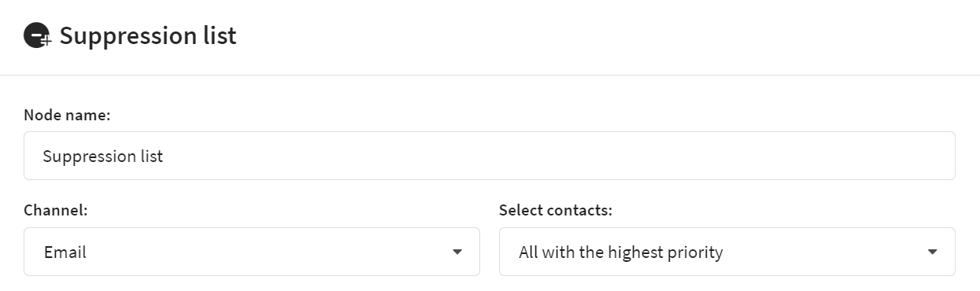Click the Suppression list heading text
The image size is (980, 291).
coord(148,36)
